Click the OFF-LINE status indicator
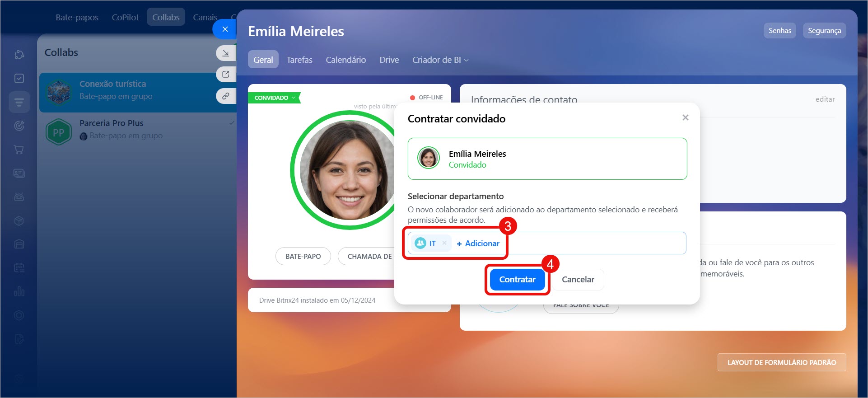The image size is (868, 398). coord(426,97)
